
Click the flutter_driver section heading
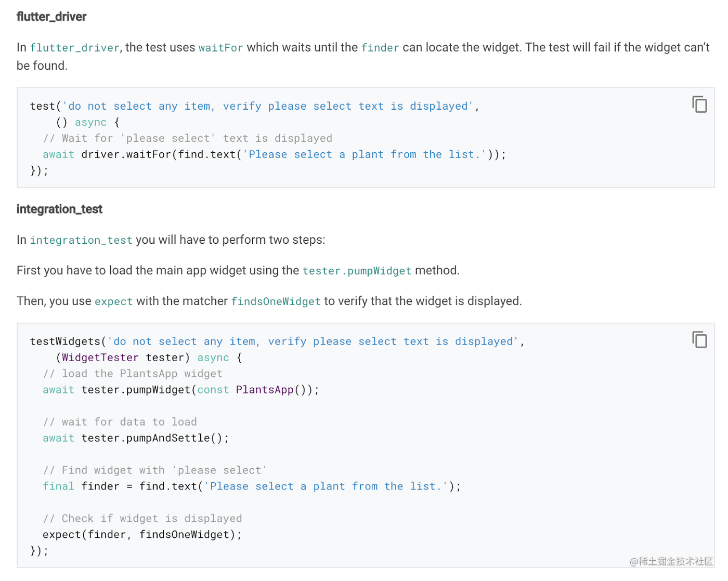pos(51,17)
